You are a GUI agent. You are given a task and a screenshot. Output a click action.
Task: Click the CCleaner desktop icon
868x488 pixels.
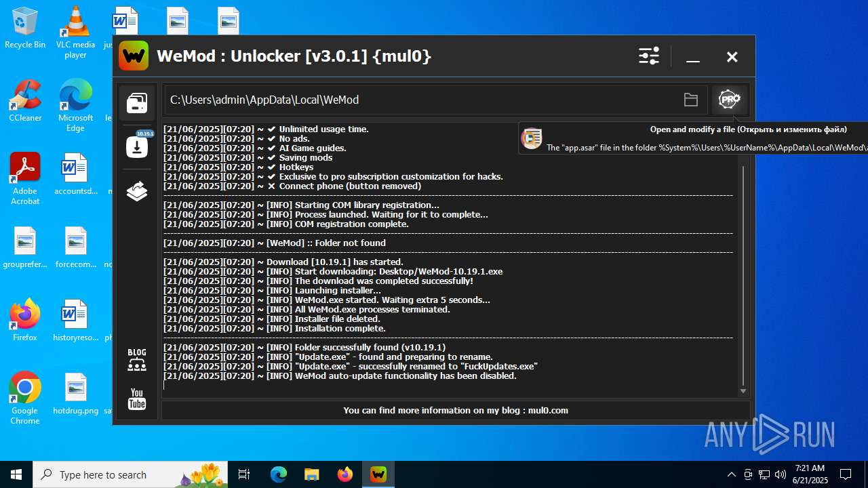tap(25, 102)
